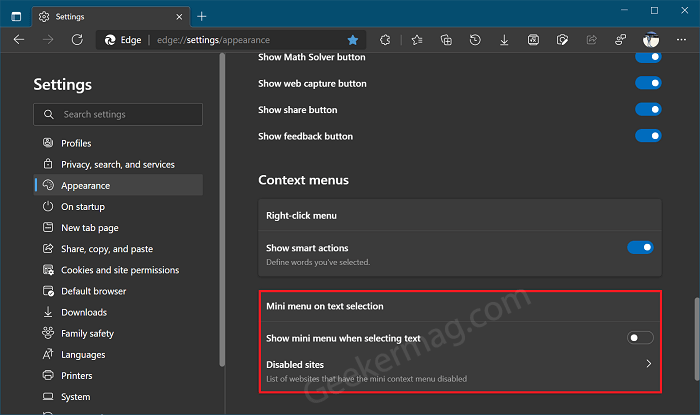Expand Disabled sites with the chevron arrow
The width and height of the screenshot is (700, 415).
click(x=649, y=364)
